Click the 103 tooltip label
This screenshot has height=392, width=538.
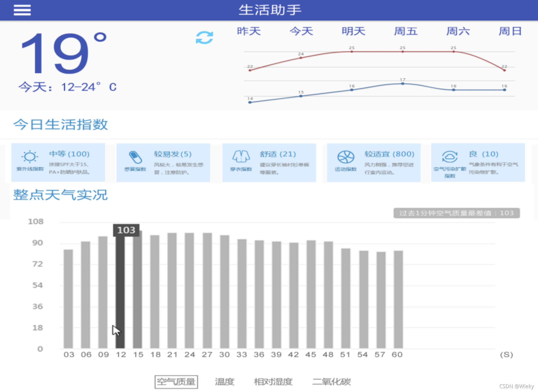126,230
